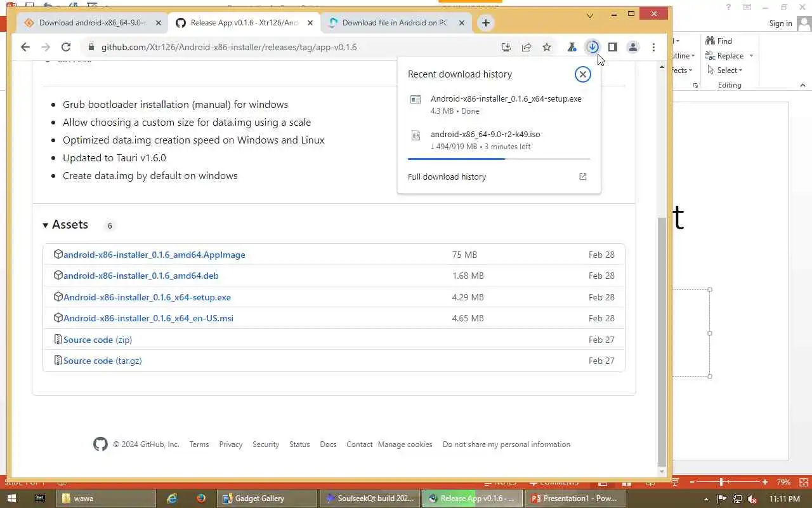Click the browser back arrow
The width and height of the screenshot is (812, 508).
pos(25,47)
